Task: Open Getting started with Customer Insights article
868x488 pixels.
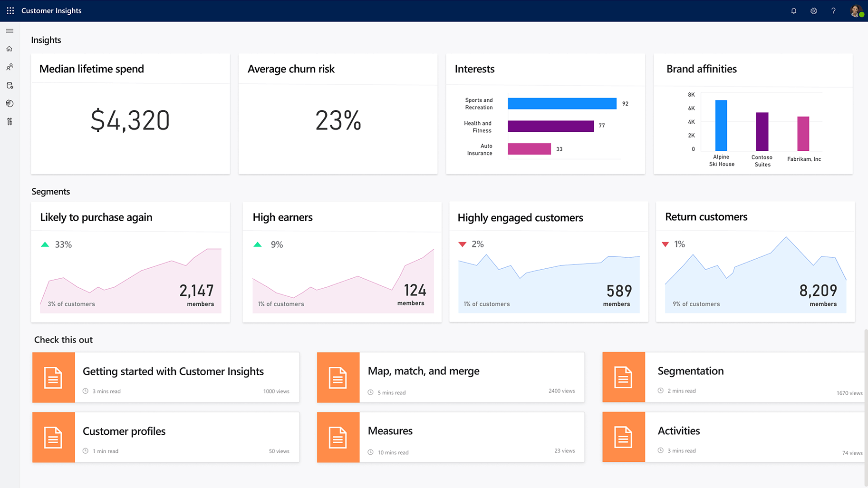Action: (x=173, y=371)
